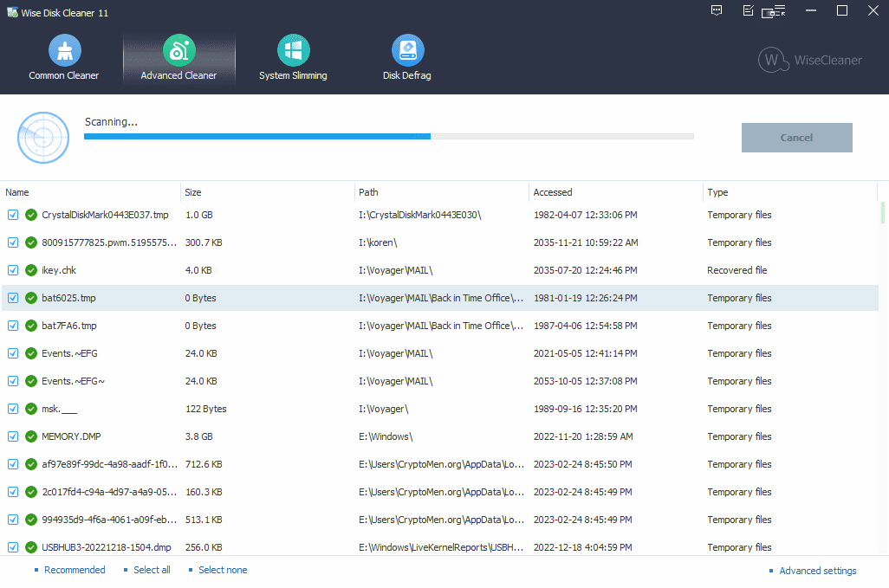Click the 256.0 KB size cell

coord(204,548)
